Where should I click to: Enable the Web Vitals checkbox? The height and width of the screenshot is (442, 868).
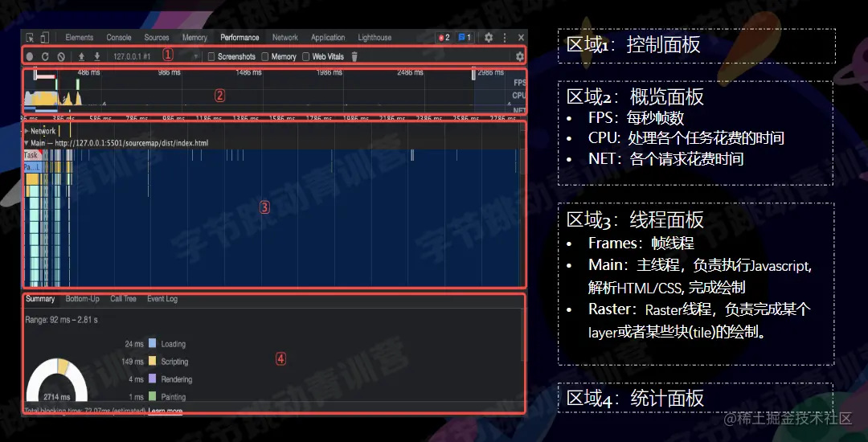[x=305, y=56]
